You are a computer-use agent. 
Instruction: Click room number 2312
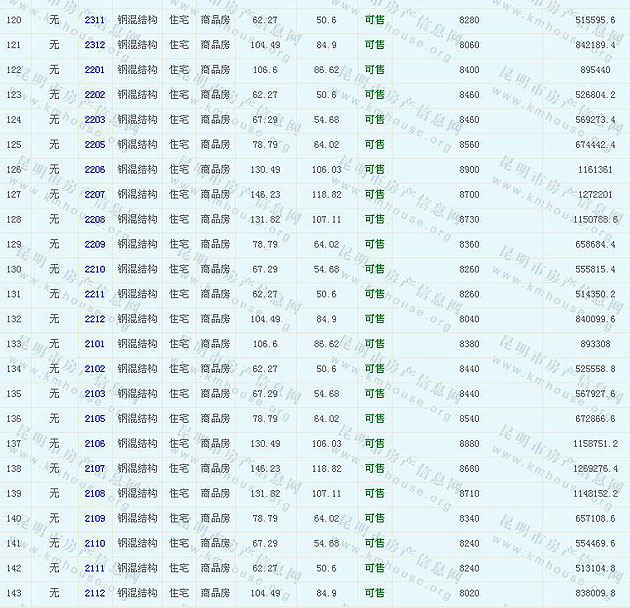point(94,45)
